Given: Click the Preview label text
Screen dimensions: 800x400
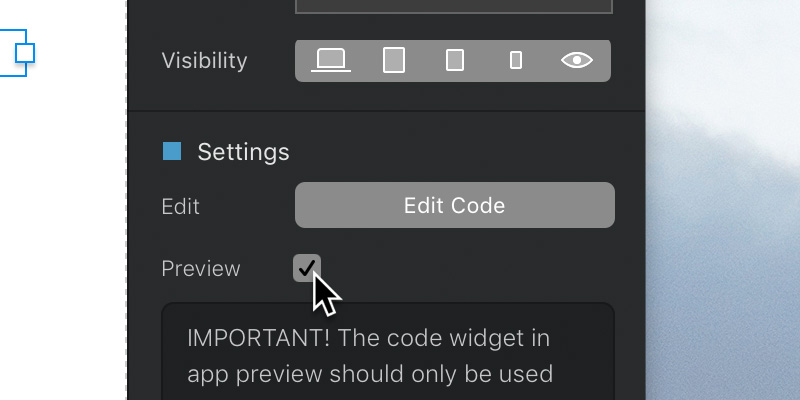Looking at the screenshot, I should click(201, 269).
